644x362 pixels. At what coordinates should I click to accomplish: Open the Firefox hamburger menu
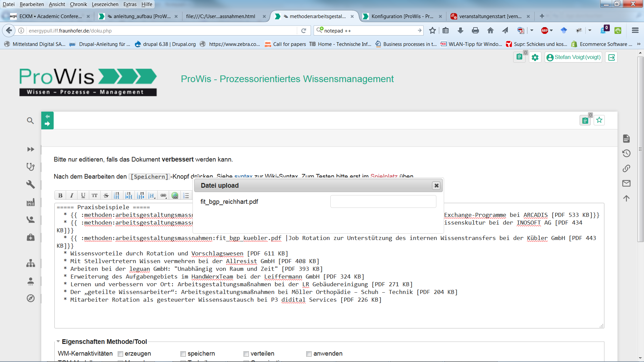(635, 31)
